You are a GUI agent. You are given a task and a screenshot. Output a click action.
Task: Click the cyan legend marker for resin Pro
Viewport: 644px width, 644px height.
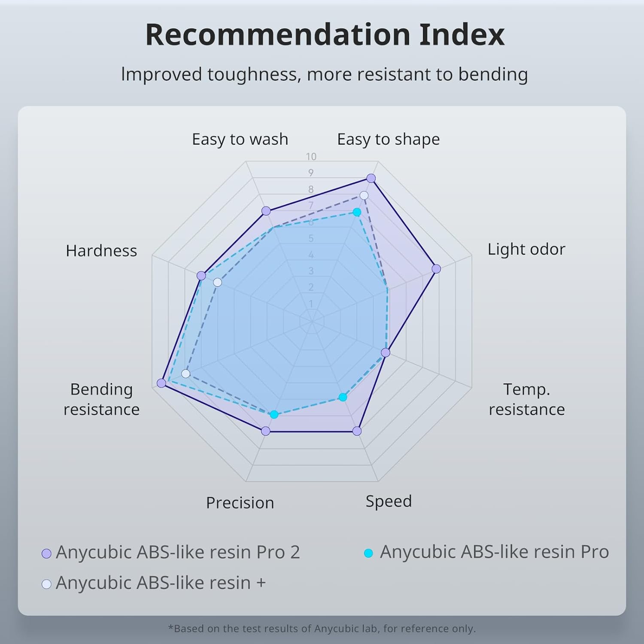[368, 553]
